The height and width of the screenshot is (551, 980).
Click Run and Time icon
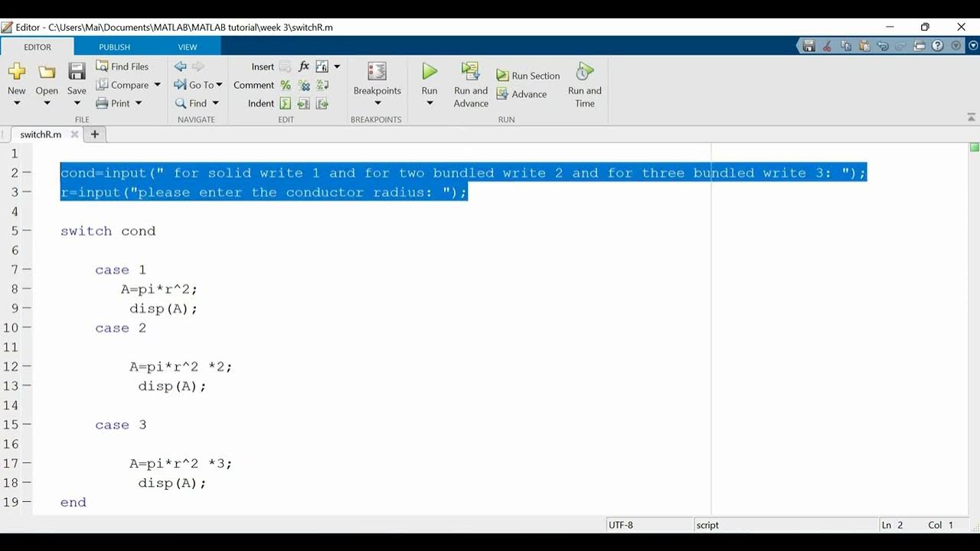coord(585,72)
